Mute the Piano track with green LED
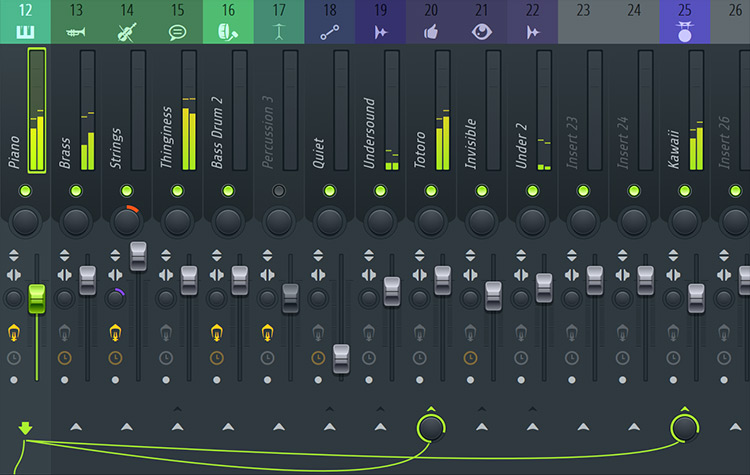Image resolution: width=750 pixels, height=475 pixels. (x=25, y=190)
